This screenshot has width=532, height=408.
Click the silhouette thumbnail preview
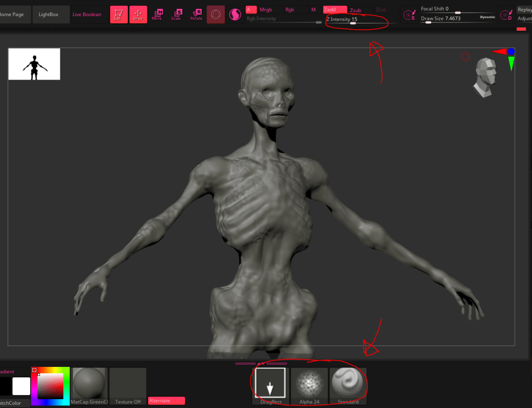(34, 64)
